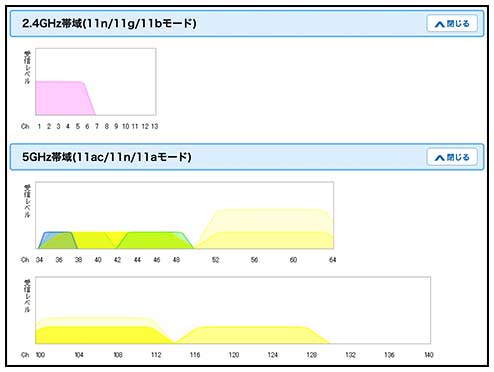This screenshot has height=372, width=494.
Task: Click channel 1 label under 2.4GHz chart
Action: pos(39,126)
